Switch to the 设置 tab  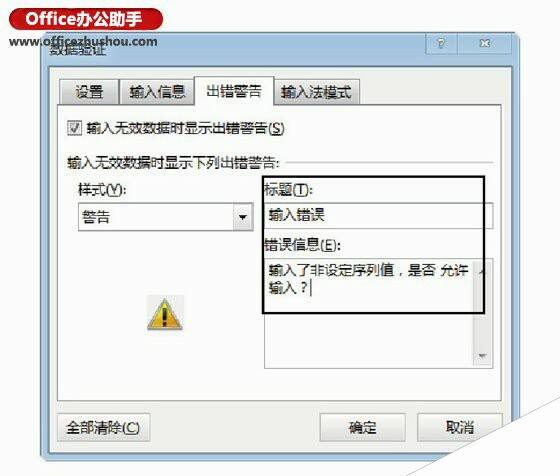tap(89, 92)
